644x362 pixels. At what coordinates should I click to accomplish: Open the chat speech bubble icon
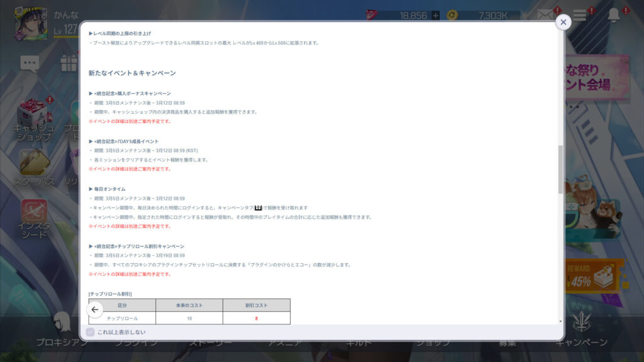[x=30, y=63]
